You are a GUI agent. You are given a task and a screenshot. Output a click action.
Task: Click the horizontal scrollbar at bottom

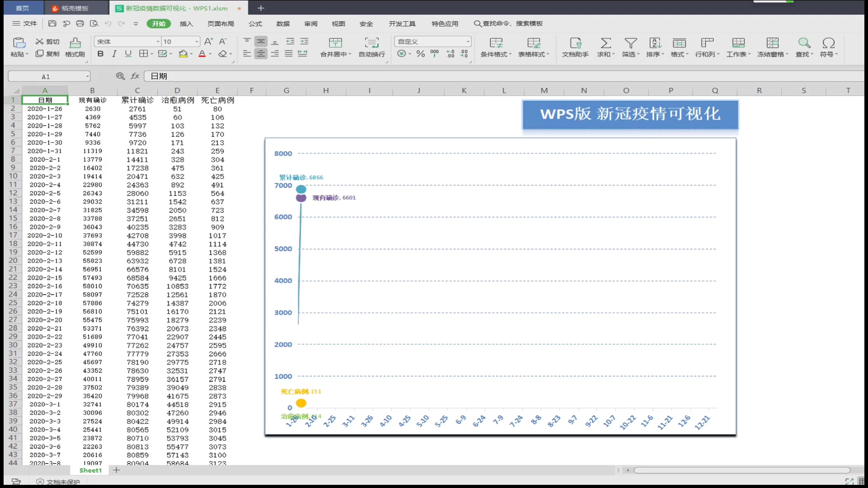click(x=742, y=470)
